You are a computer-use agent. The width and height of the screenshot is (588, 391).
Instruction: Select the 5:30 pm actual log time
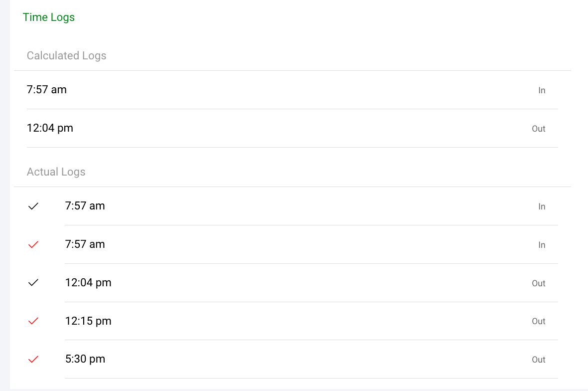click(x=85, y=359)
